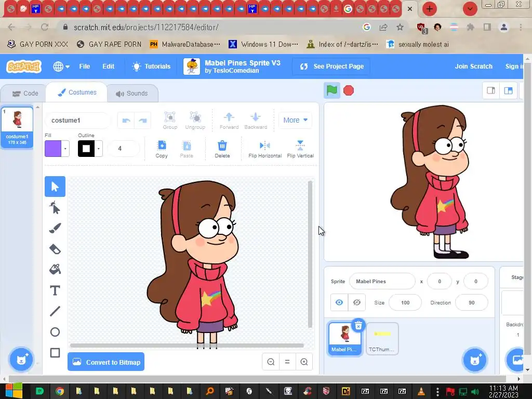Click the black Outline color swatch
This screenshot has width=532, height=399.
pos(86,149)
